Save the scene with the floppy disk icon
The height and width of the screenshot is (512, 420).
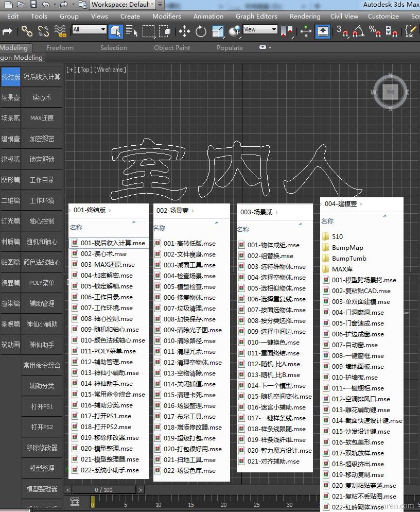(33, 4)
